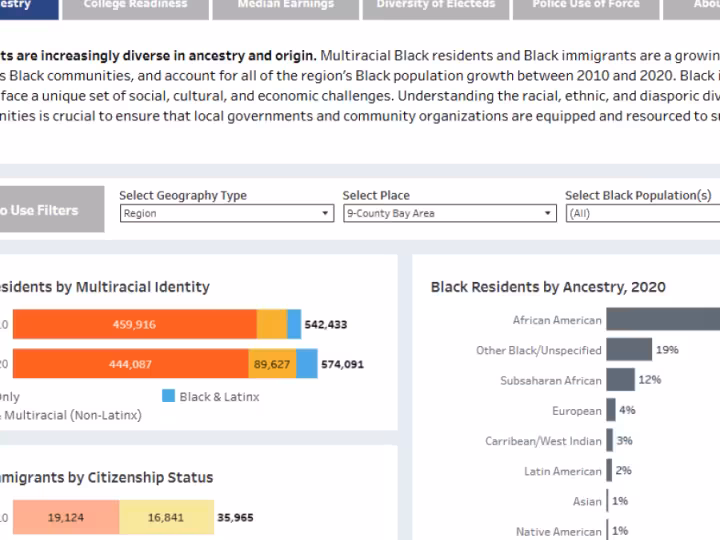The width and height of the screenshot is (720, 540).
Task: Click the African American ancestry bar
Action: pos(662,320)
